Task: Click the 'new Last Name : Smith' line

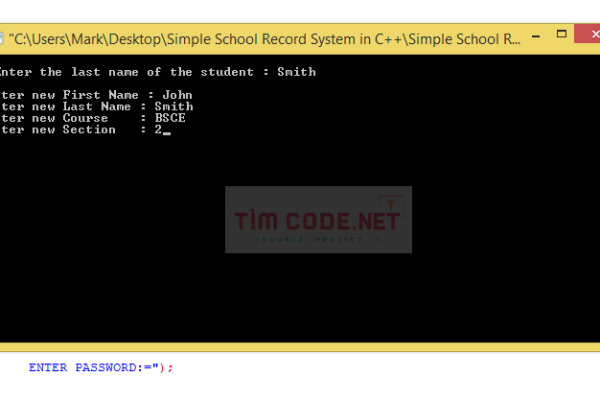Action: pyautogui.click(x=96, y=106)
